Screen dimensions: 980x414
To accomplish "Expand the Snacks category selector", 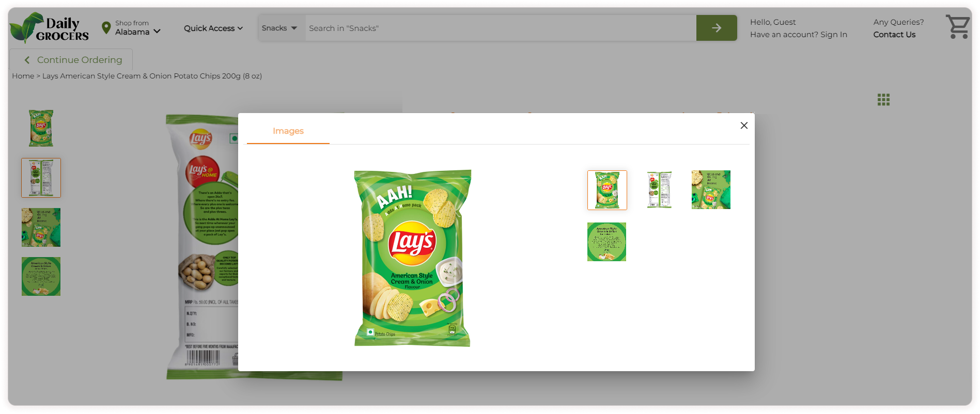I will [279, 28].
